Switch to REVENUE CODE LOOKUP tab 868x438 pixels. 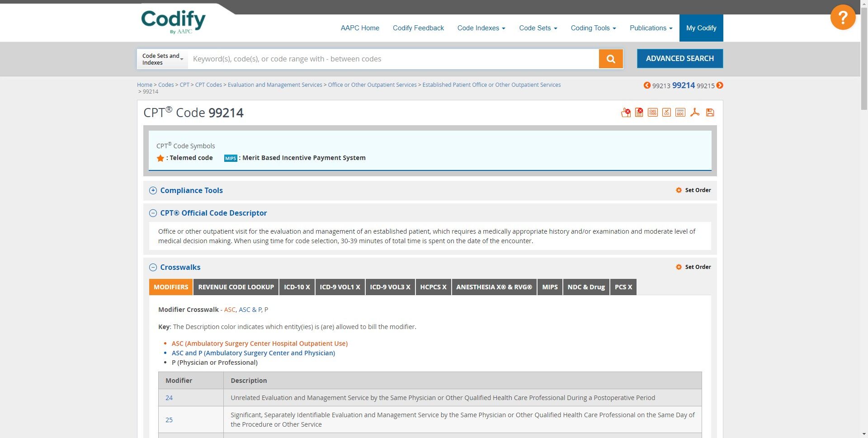coord(236,287)
